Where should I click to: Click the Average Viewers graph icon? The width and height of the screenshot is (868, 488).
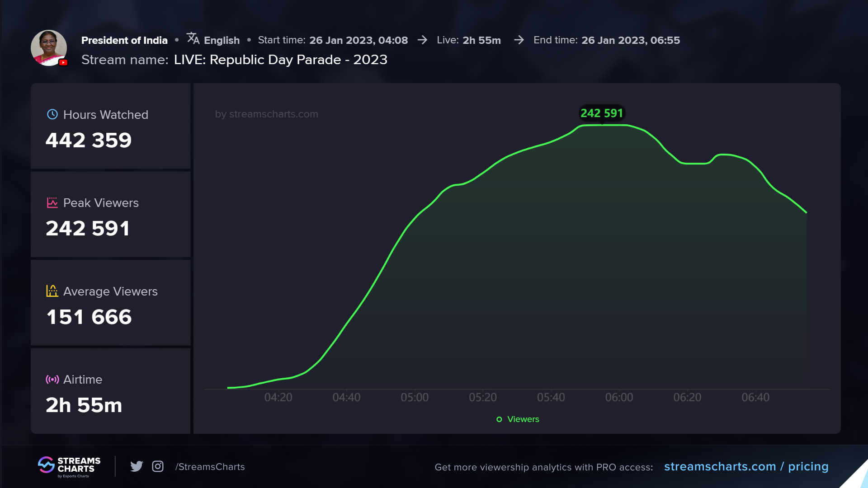click(52, 291)
